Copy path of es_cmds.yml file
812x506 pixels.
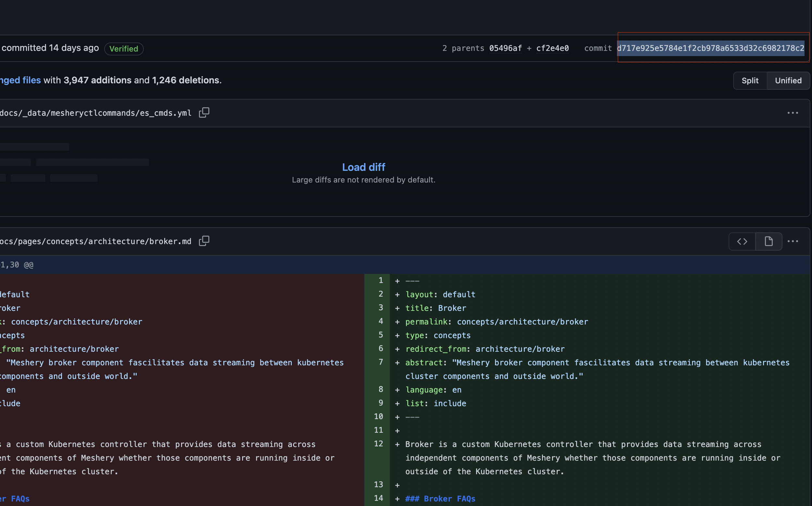[204, 113]
